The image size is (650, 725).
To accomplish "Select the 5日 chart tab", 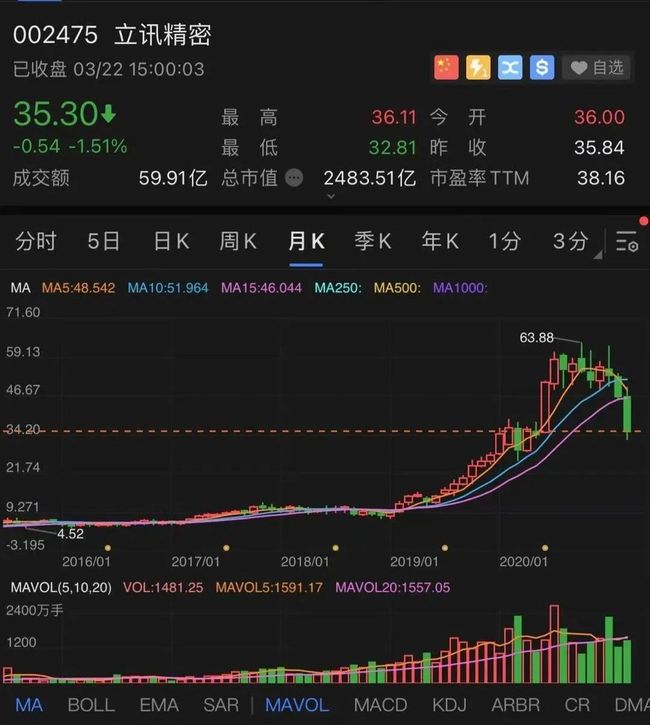I will coord(103,241).
